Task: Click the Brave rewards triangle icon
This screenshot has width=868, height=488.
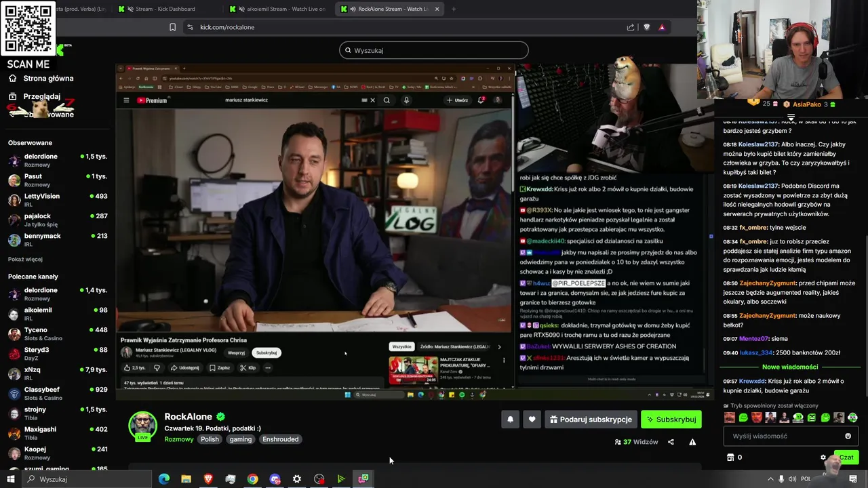Action: (x=662, y=27)
